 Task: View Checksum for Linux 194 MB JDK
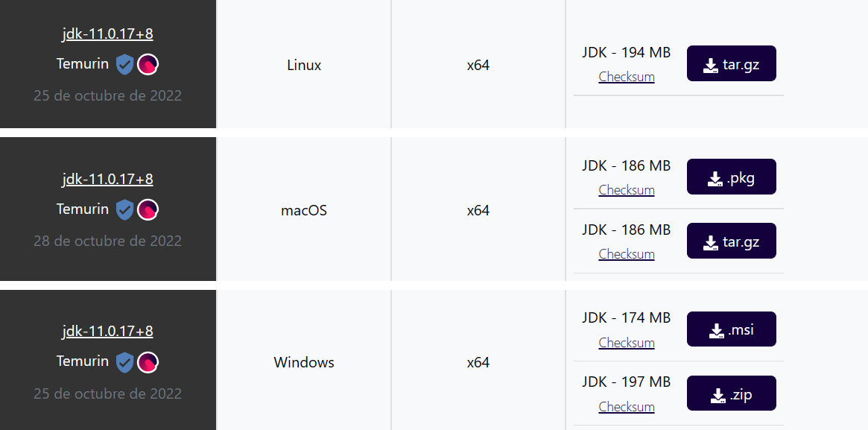627,77
